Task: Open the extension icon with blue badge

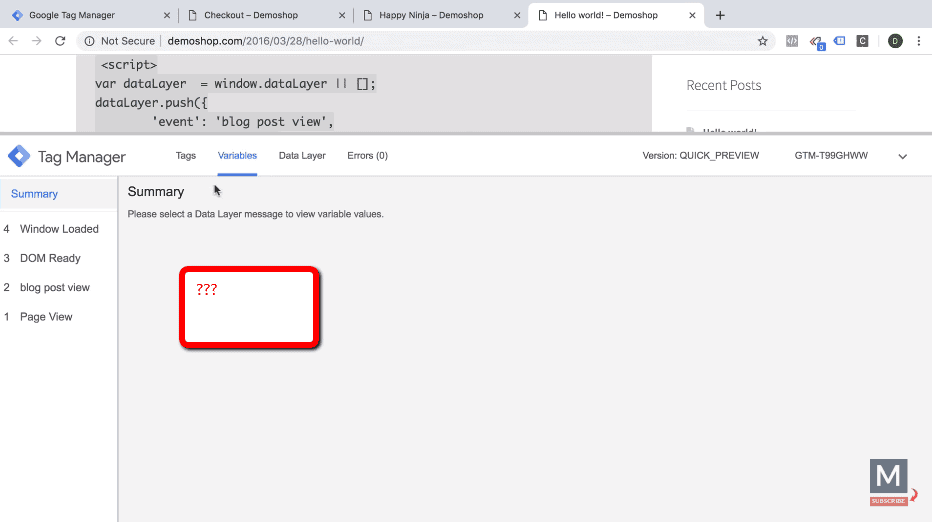Action: (816, 42)
